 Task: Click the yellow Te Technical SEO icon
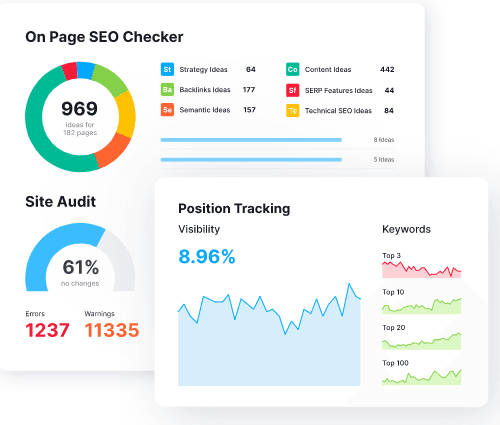292,111
